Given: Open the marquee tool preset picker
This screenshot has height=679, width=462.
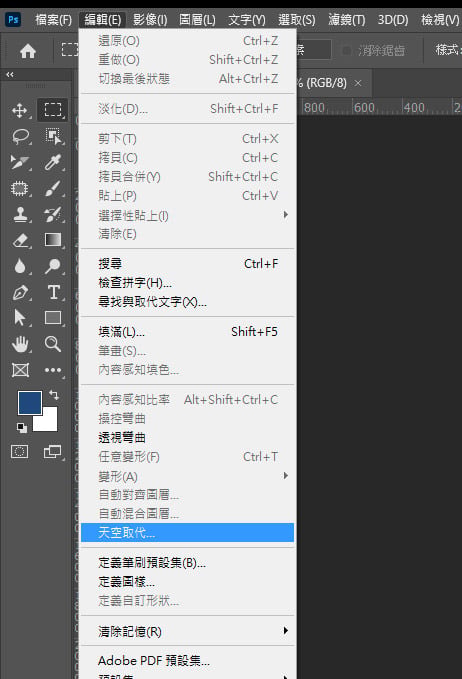Looking at the screenshot, I should [69, 50].
